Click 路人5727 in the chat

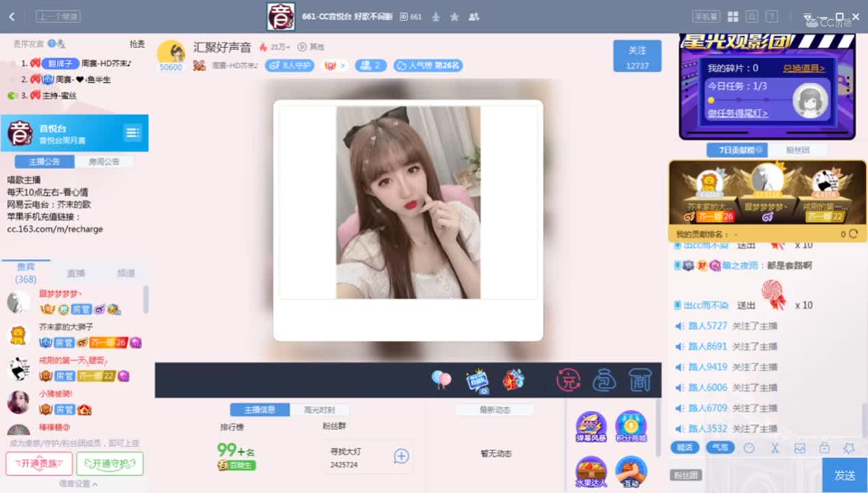pyautogui.click(x=707, y=326)
